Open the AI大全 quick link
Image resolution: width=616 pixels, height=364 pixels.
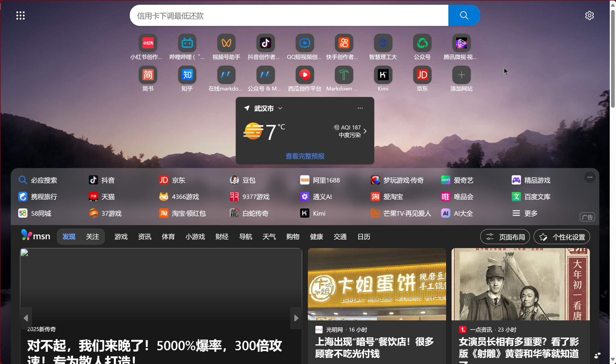tap(457, 213)
